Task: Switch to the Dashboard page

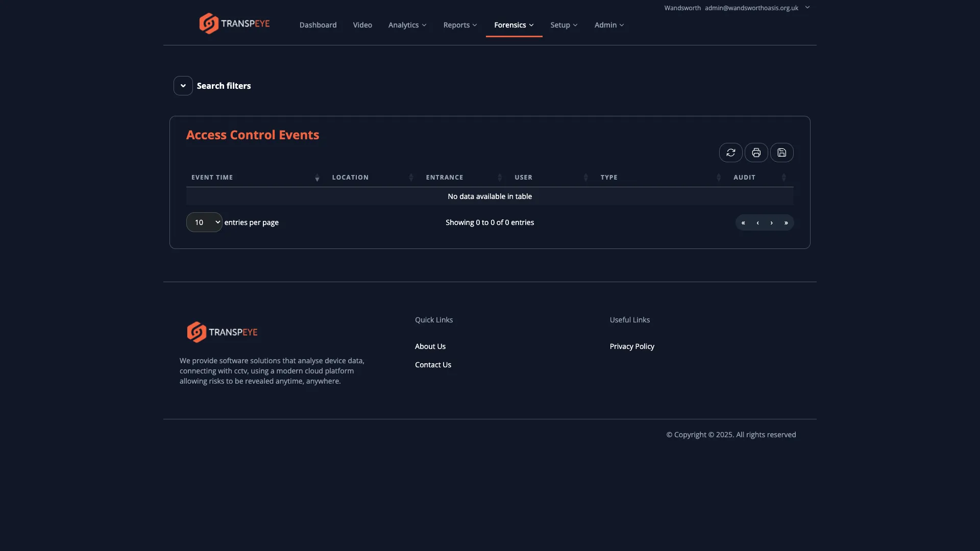Action: (x=317, y=24)
